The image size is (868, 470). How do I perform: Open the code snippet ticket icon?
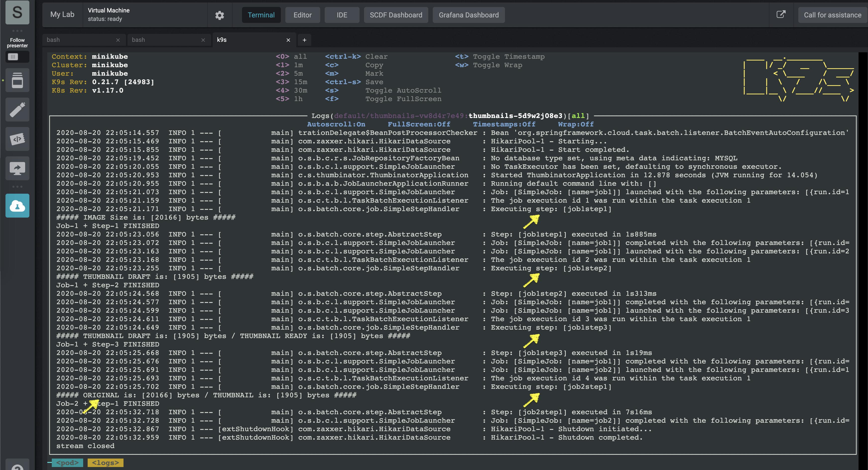pyautogui.click(x=17, y=139)
